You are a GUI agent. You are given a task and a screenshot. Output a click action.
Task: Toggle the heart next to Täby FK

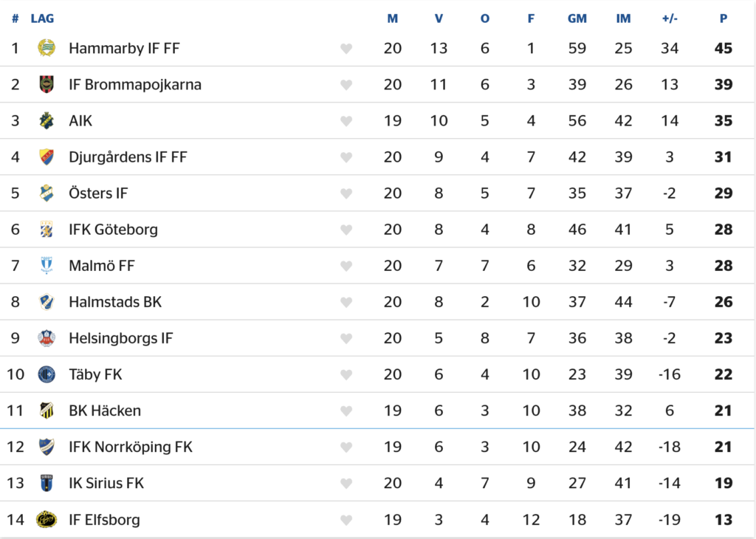click(x=346, y=374)
